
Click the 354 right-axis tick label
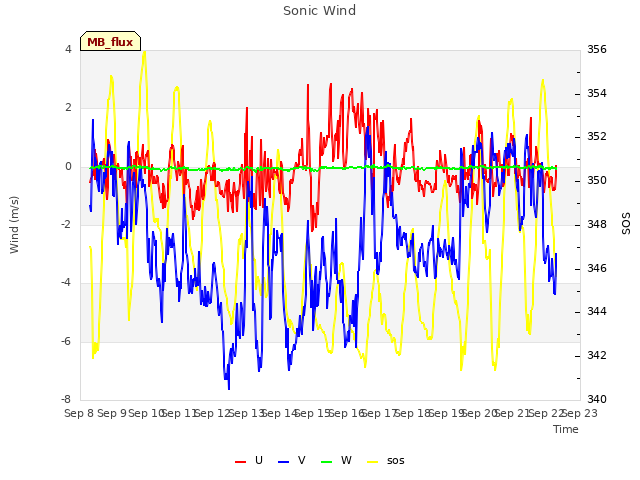click(597, 93)
